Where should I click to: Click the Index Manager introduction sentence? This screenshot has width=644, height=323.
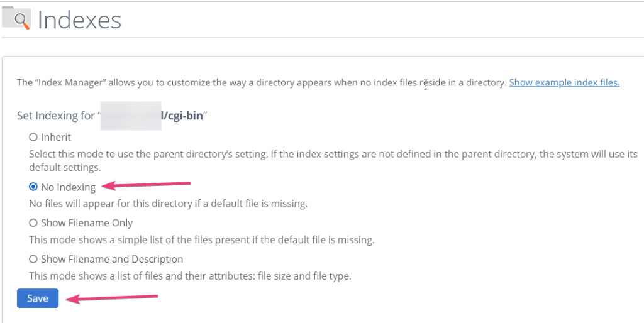coord(262,82)
